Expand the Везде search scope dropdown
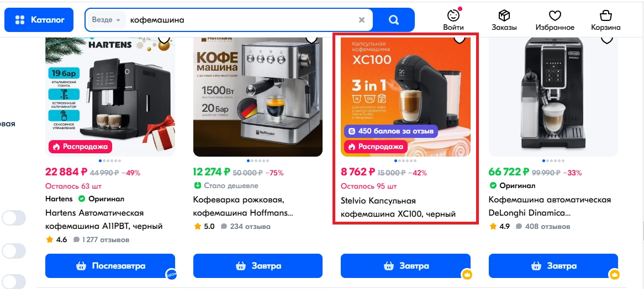This screenshot has width=644, height=289. click(107, 20)
